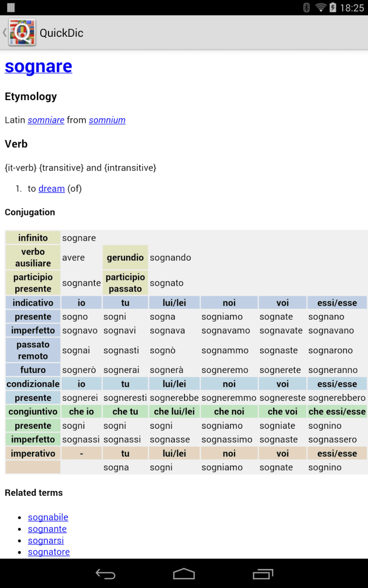Tap the gerundio header cell
The width and height of the screenshot is (368, 588).
(125, 258)
